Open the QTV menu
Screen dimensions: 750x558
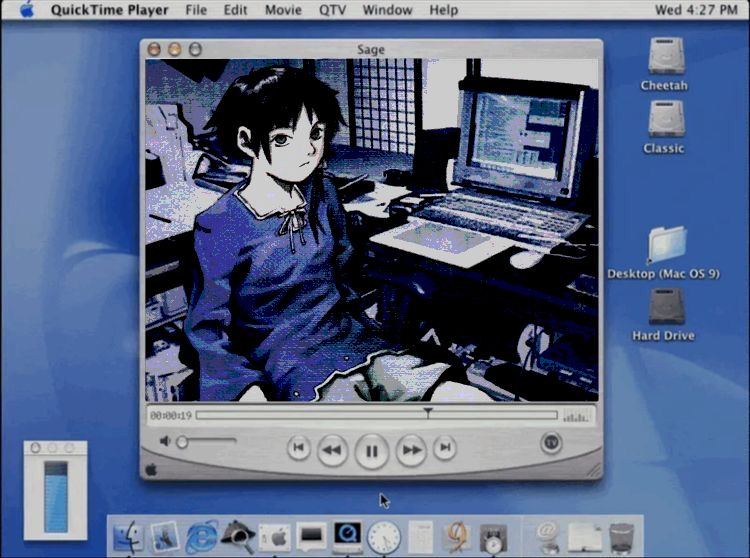pyautogui.click(x=332, y=10)
